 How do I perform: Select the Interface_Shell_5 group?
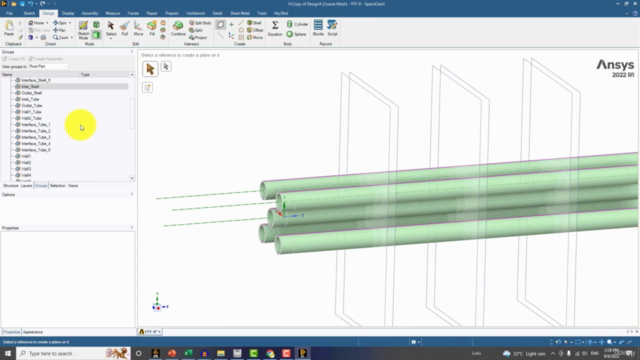(36, 80)
